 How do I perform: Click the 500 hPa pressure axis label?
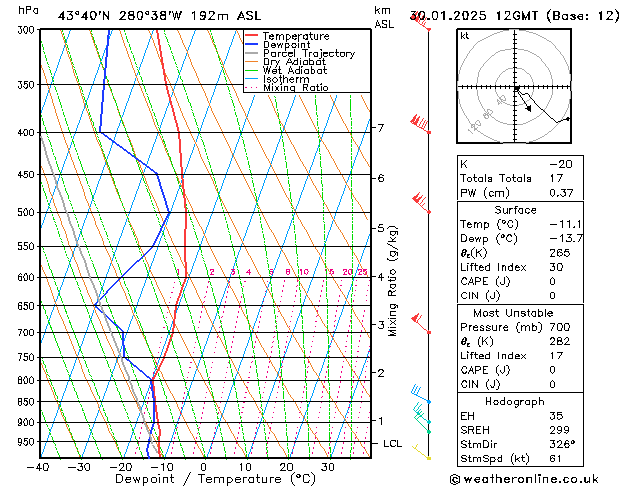click(x=26, y=212)
